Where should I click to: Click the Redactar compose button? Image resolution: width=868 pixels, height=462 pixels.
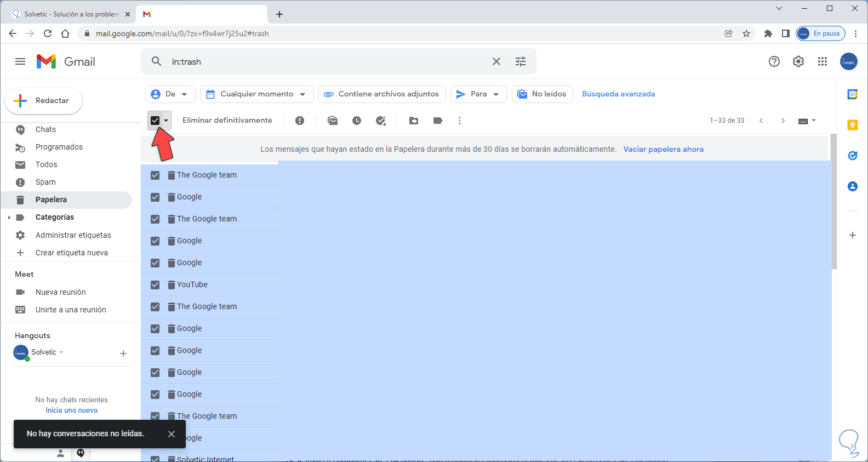coord(44,101)
